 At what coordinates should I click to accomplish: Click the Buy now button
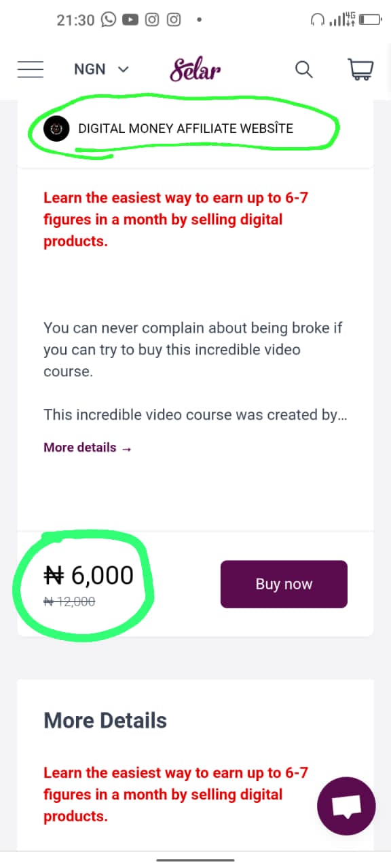(284, 584)
